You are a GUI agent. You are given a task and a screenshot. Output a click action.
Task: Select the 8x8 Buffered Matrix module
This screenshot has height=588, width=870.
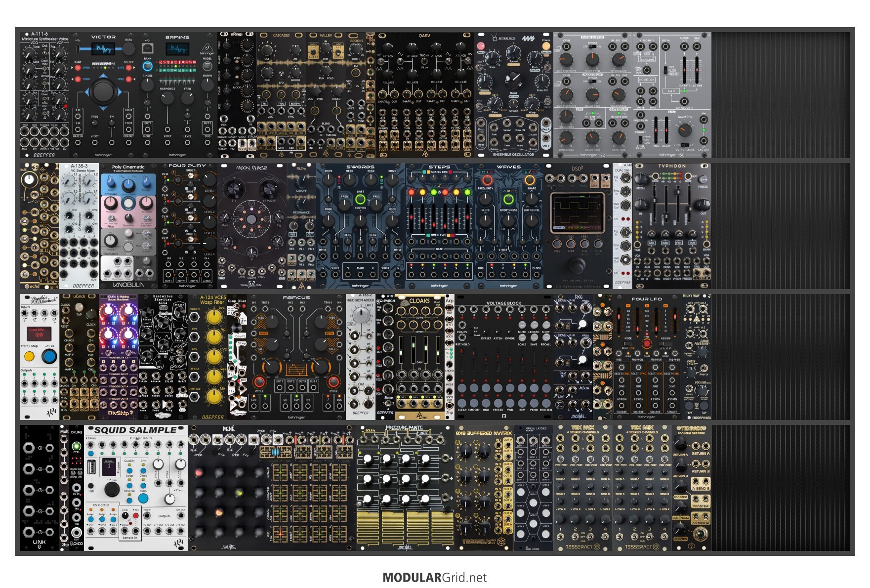click(484, 488)
